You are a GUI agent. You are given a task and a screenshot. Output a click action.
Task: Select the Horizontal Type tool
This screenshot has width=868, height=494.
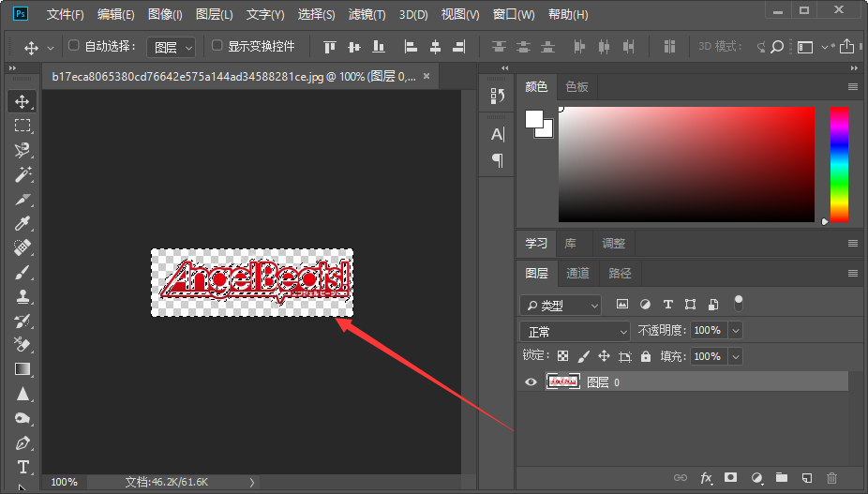point(22,467)
